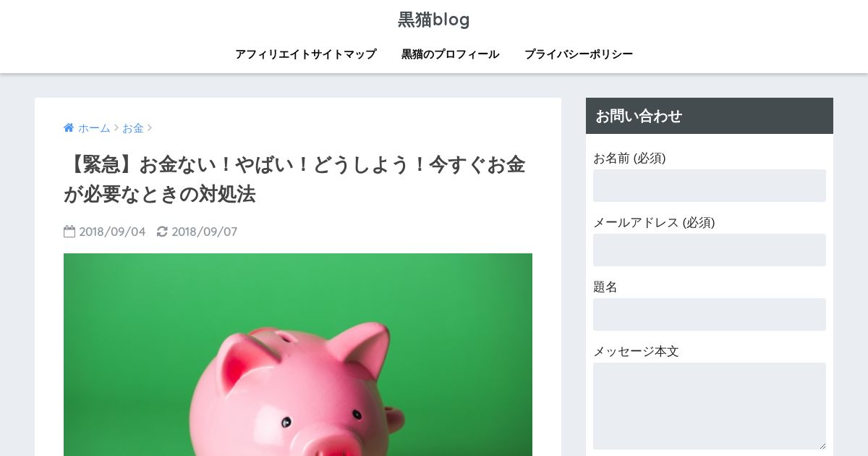Viewport: 868px width, 456px height.
Task: Click the pink piggy bank featured image
Action: pos(298,355)
